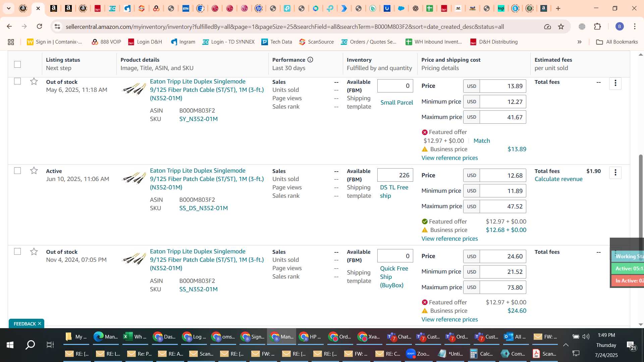The height and width of the screenshot is (362, 644).
Task: Open DS TL Free ship template
Action: (394, 191)
